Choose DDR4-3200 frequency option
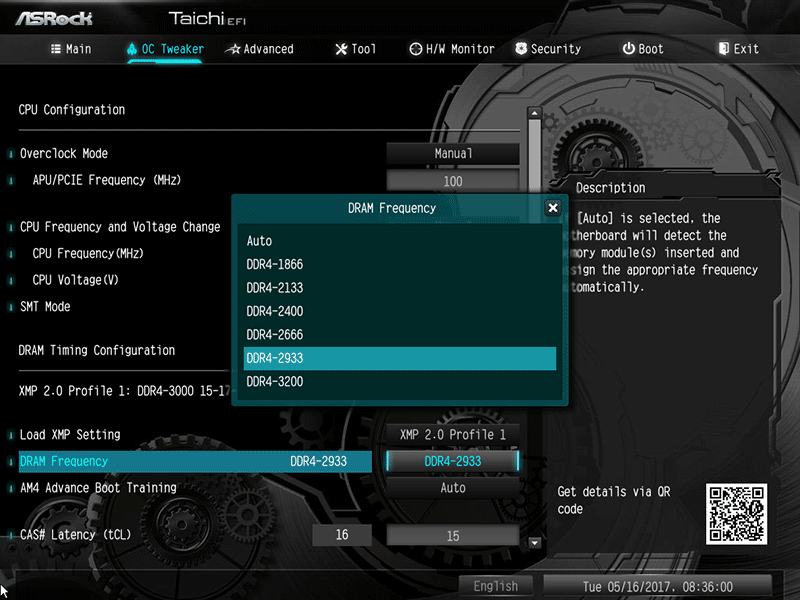800x600 pixels. pos(399,382)
